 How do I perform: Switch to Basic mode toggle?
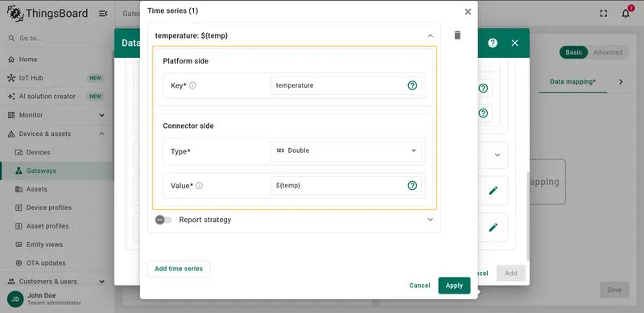click(573, 52)
